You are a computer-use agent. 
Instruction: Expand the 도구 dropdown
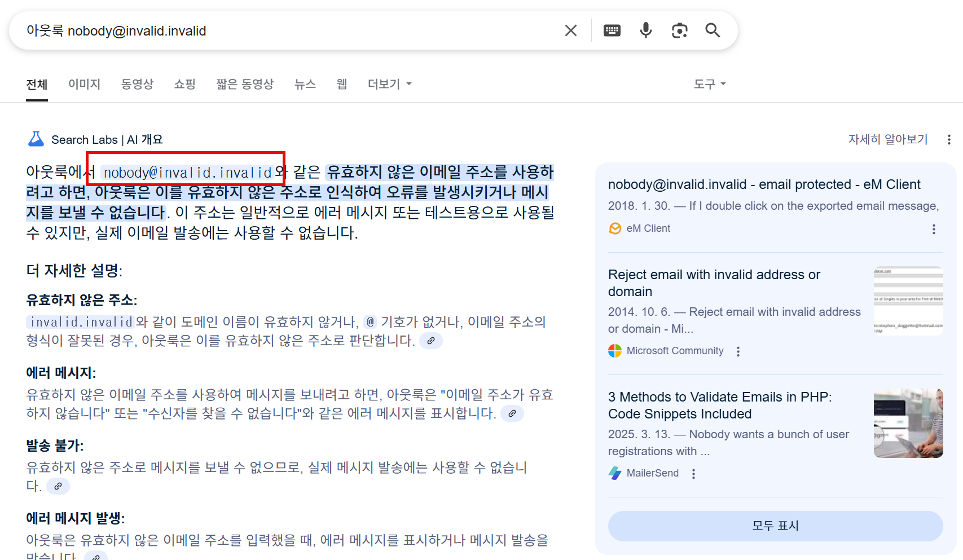710,84
